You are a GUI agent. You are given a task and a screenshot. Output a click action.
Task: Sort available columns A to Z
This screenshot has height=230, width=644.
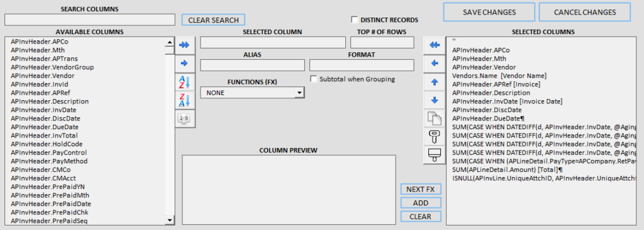186,82
